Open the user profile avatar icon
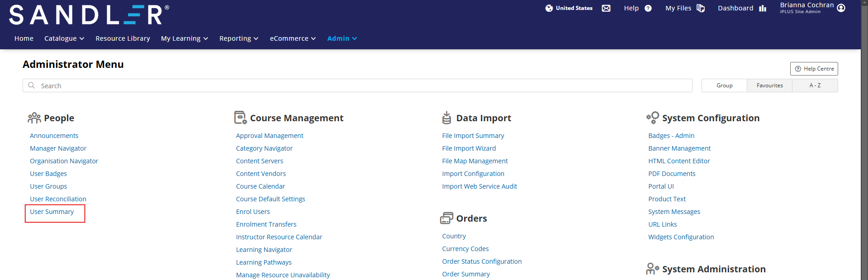 [841, 8]
